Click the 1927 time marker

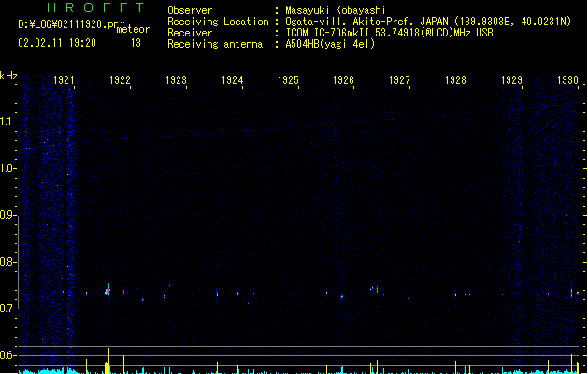[x=399, y=80]
